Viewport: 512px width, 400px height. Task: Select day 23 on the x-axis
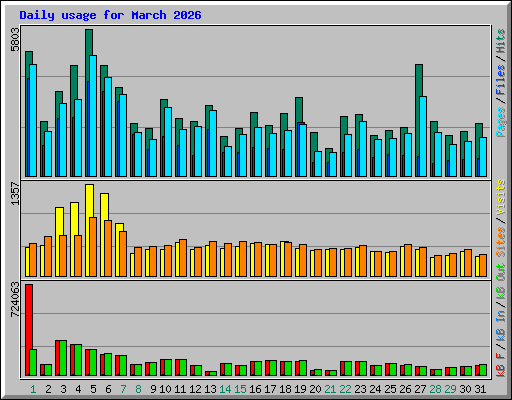click(x=360, y=389)
